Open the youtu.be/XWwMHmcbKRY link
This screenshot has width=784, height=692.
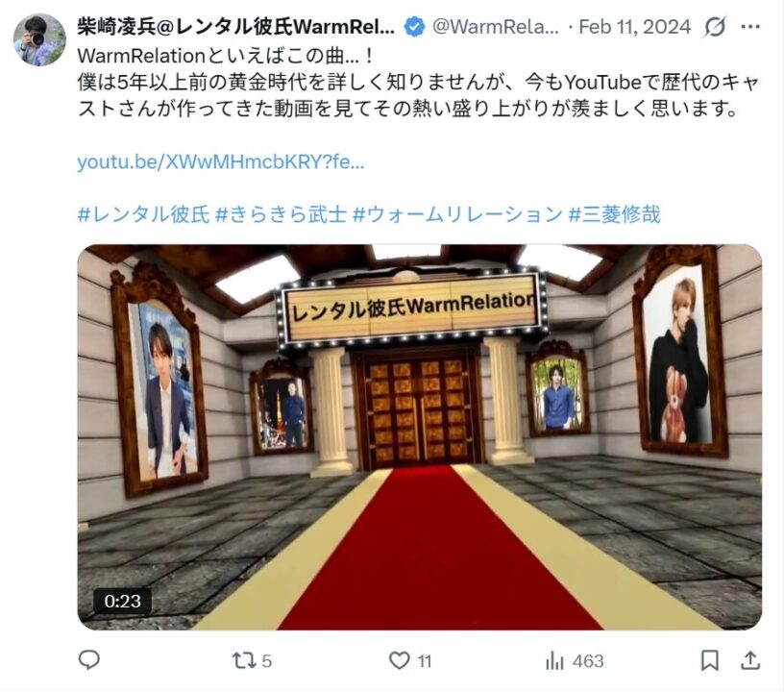click(221, 161)
